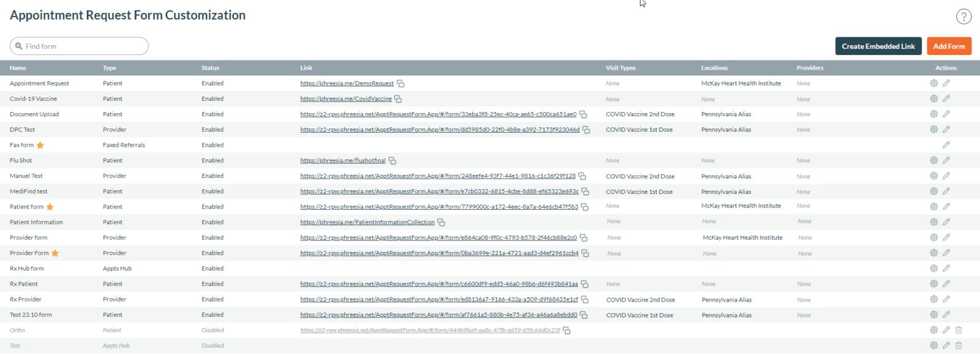The image size is (980, 361).
Task: Edit the Fax form with pencil icon
Action: 946,145
